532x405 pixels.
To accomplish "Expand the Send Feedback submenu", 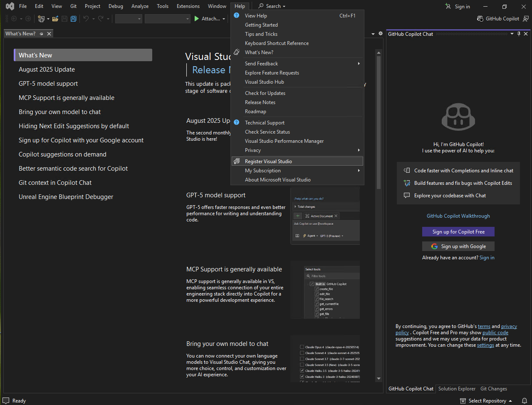I will tap(359, 64).
